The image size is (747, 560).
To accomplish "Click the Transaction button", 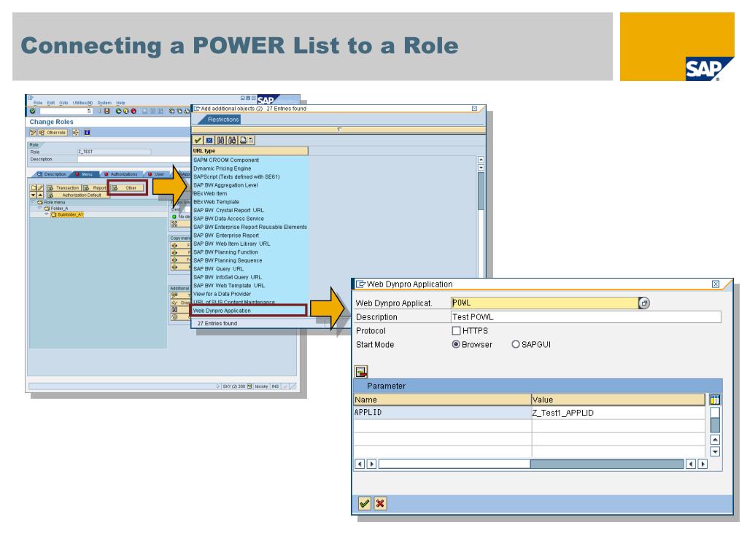I will pyautogui.click(x=63, y=187).
